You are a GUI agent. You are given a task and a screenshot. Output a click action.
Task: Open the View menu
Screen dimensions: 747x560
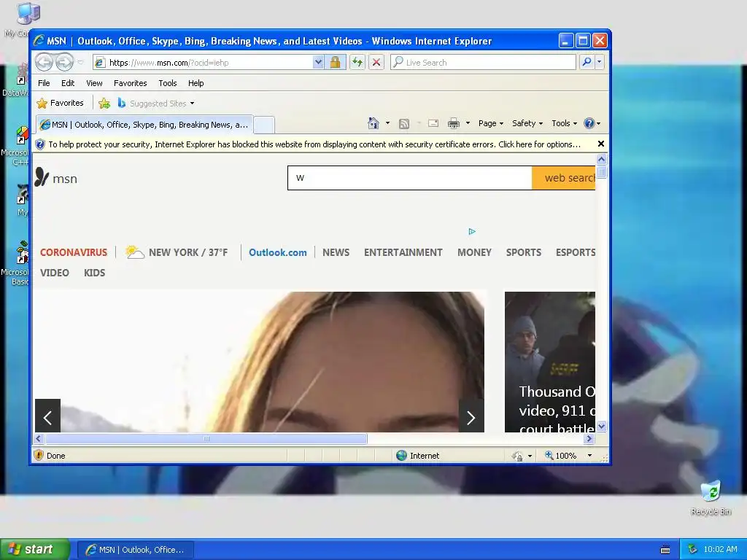(94, 83)
